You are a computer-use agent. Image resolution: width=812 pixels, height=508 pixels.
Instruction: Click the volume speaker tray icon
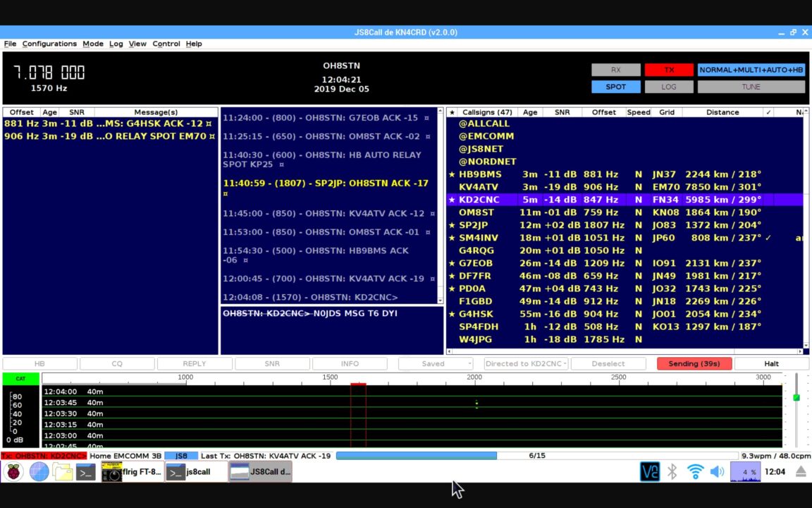[717, 472]
